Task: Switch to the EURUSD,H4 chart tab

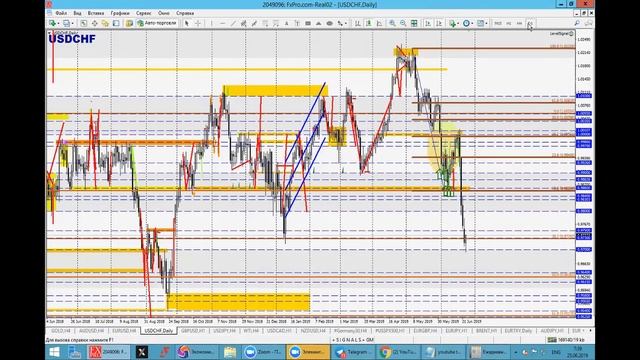Action: click(x=124, y=331)
